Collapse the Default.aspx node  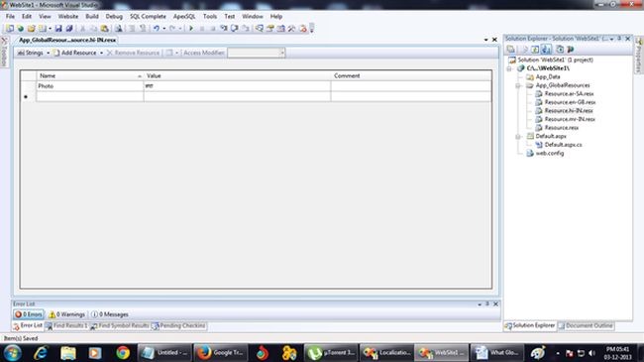[518, 136]
